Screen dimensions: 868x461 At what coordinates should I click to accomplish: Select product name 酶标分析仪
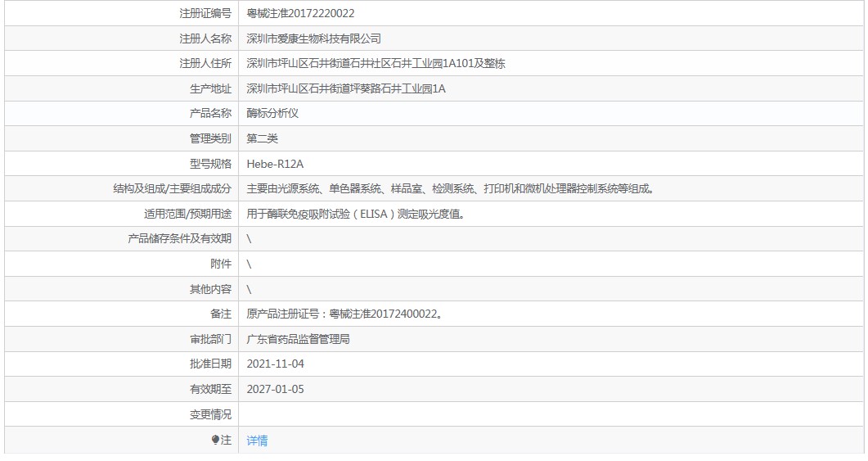[x=272, y=113]
